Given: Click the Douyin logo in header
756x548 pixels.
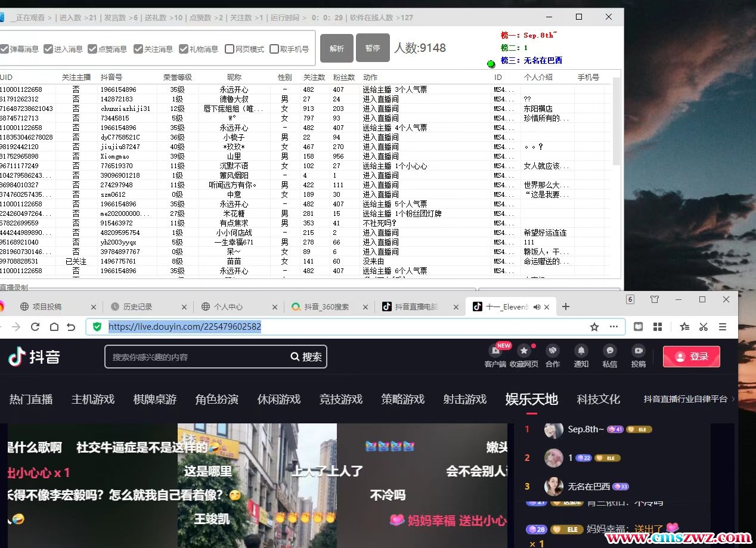Looking at the screenshot, I should pos(35,357).
